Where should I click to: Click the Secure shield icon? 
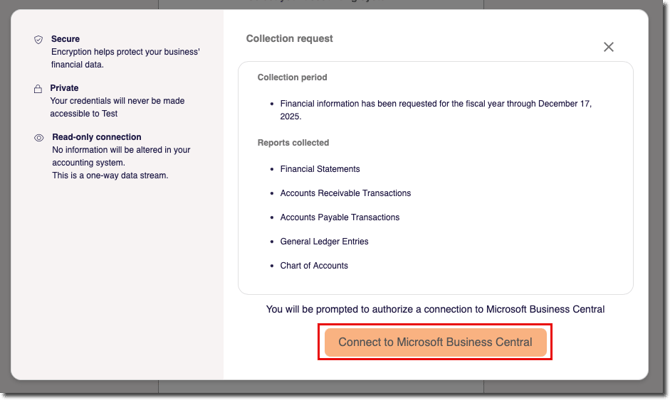pos(38,39)
